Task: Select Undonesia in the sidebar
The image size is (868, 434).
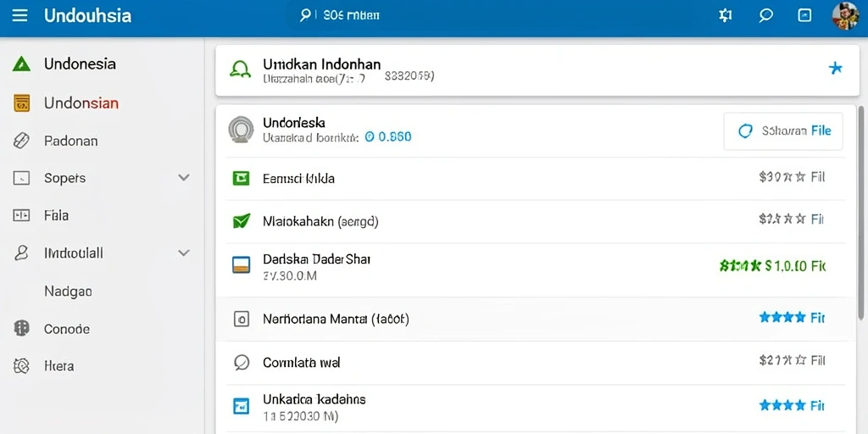Action: pos(81,64)
